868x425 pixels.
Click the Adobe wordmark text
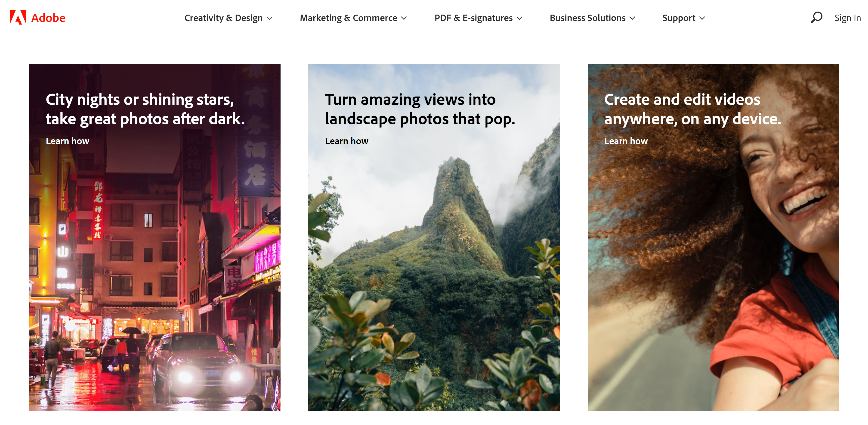click(x=48, y=18)
